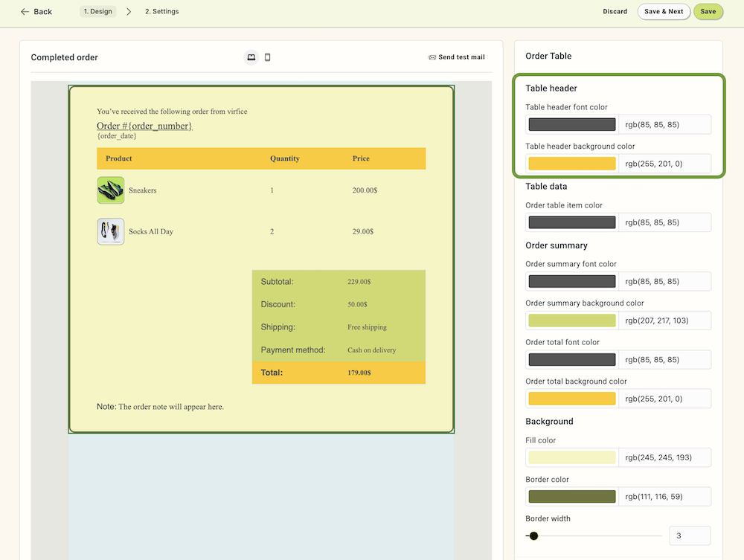Viewport: 744px width, 560px height.
Task: Switch to desktop preview icon
Action: click(251, 57)
